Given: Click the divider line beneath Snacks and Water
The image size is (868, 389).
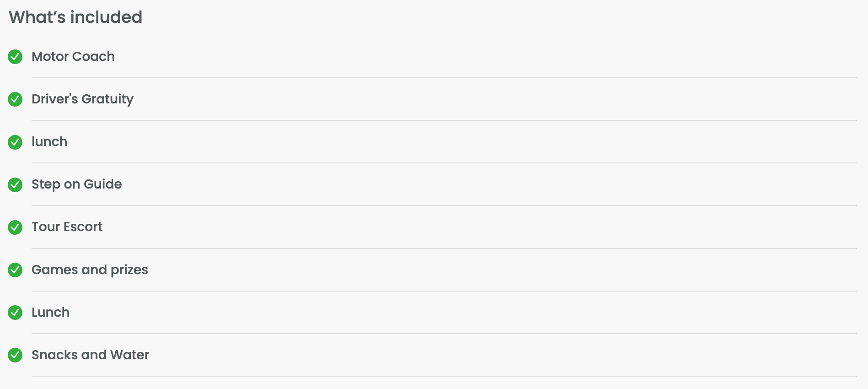Looking at the screenshot, I should [x=444, y=376].
